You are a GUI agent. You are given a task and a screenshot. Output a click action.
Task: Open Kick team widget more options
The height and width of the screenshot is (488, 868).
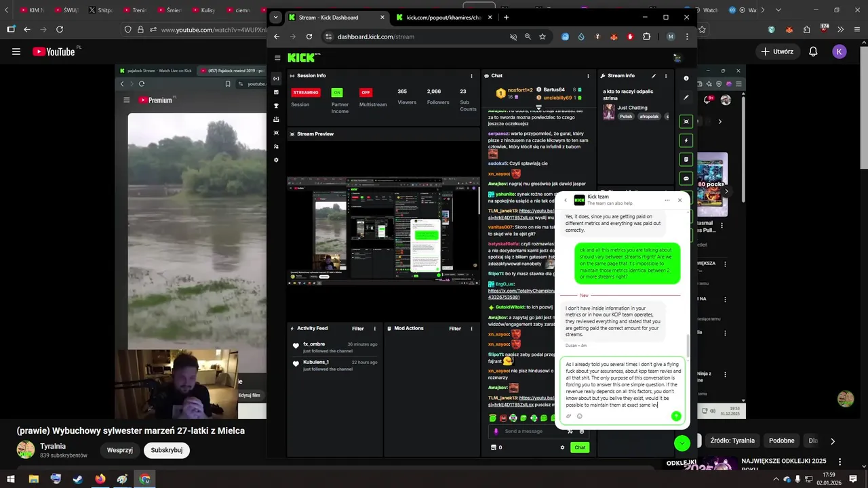(667, 200)
